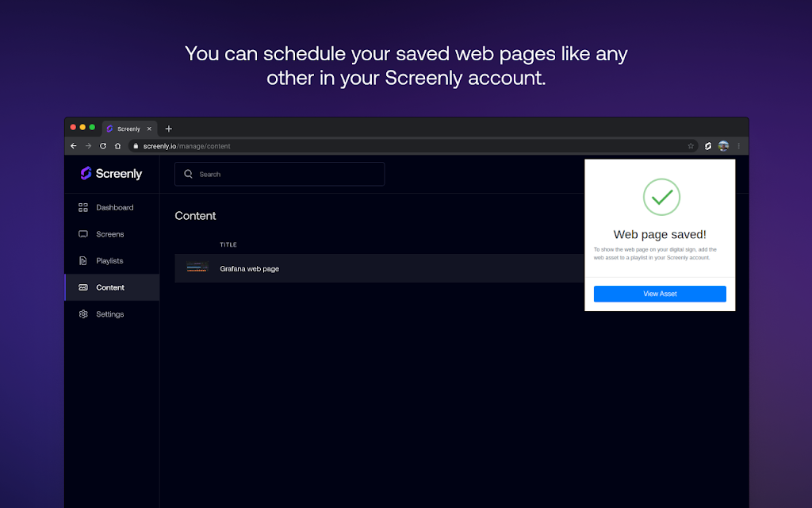
Task: Click the macOS green fullscreen button
Action: coord(92,127)
